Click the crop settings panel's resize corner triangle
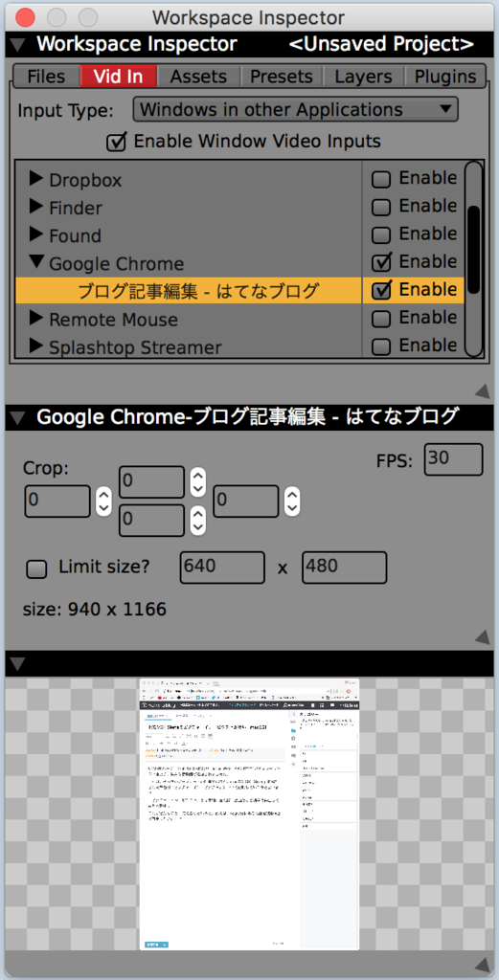499x980 pixels. [482, 636]
